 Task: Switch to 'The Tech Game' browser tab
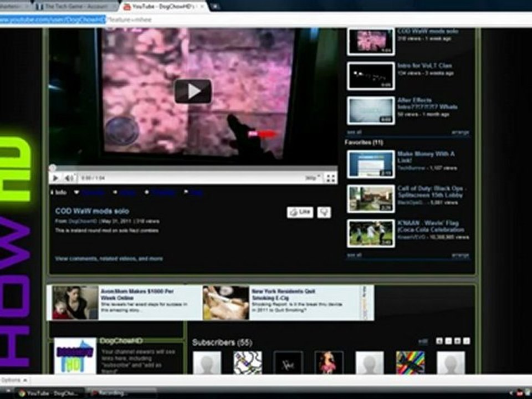(76, 7)
